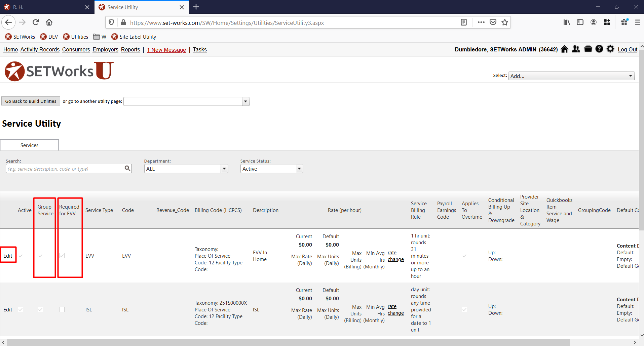Open the DEV bookmark

(49, 37)
